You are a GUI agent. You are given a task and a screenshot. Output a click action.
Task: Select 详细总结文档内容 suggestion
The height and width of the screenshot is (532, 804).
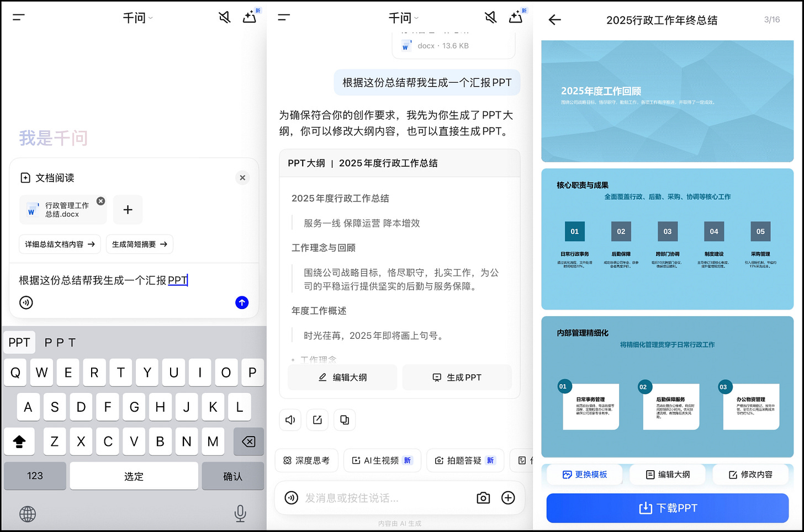(60, 244)
